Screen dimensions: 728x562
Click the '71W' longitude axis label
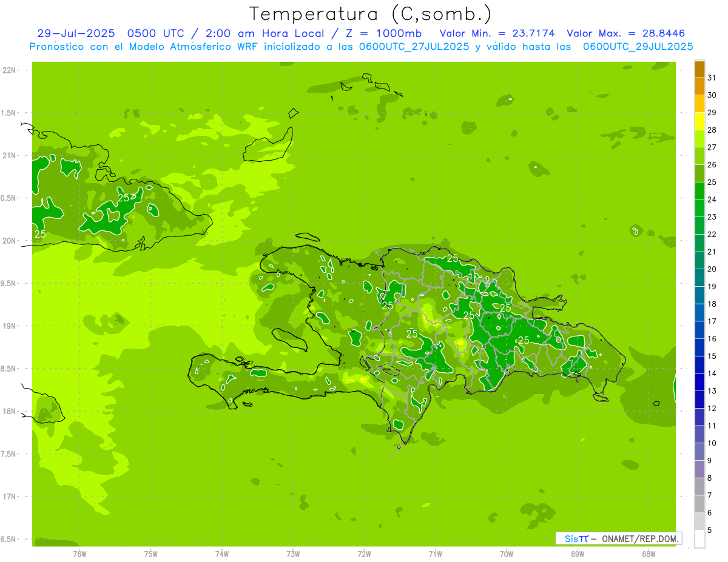435,554
